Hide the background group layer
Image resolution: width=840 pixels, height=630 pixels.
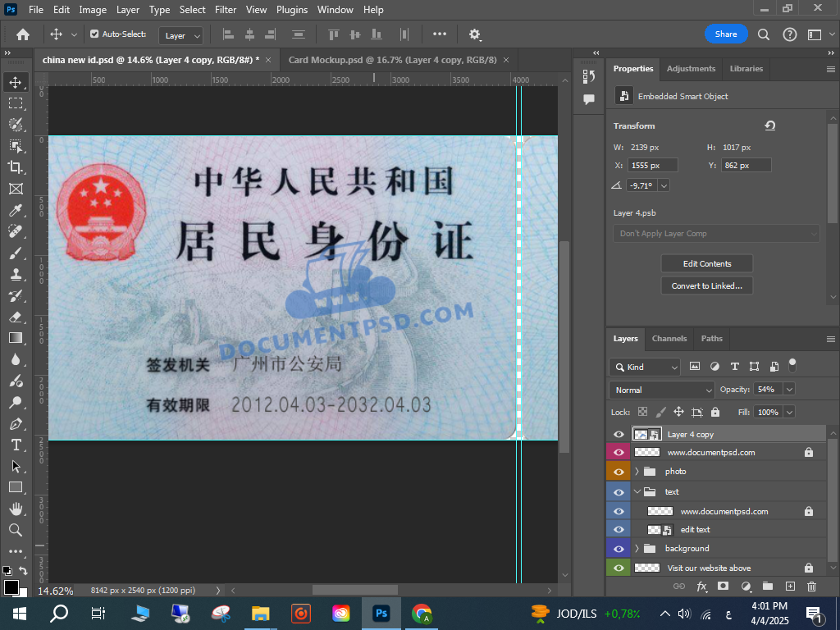tap(619, 549)
